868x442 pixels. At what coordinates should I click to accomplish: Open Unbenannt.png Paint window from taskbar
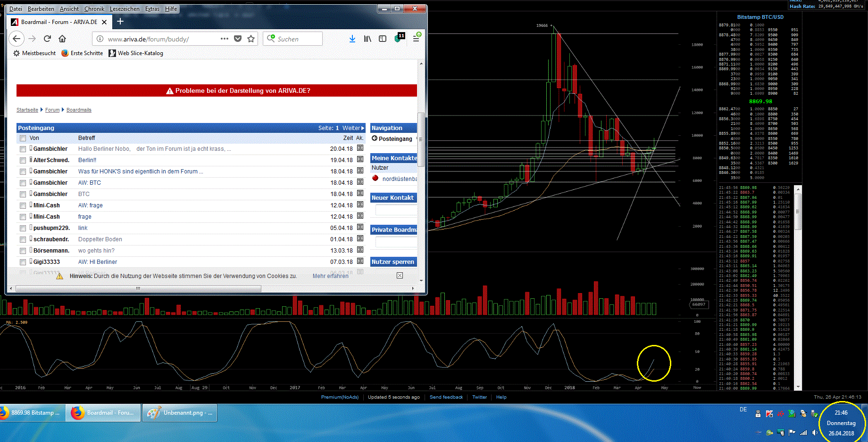[x=179, y=413]
